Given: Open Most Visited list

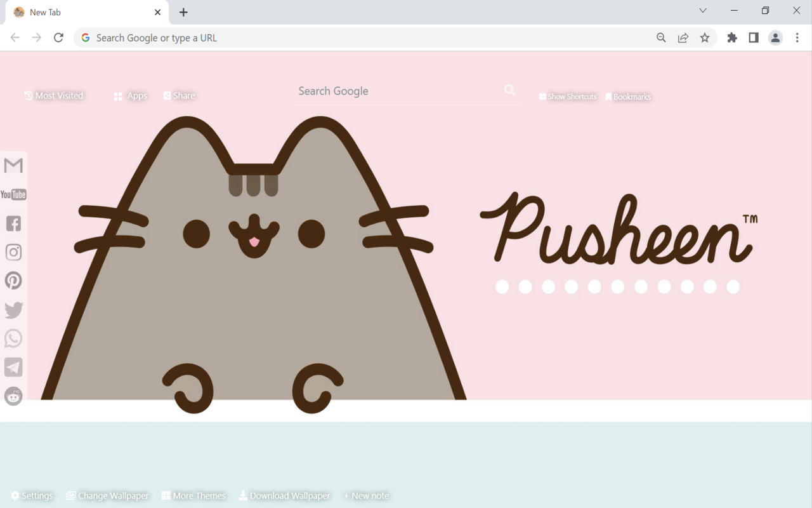Looking at the screenshot, I should 54,95.
